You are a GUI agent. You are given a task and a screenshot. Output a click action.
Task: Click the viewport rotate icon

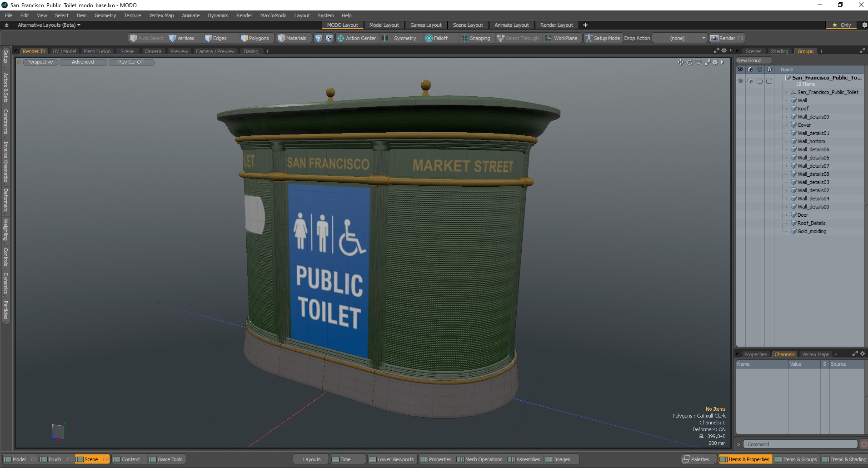[x=689, y=62]
